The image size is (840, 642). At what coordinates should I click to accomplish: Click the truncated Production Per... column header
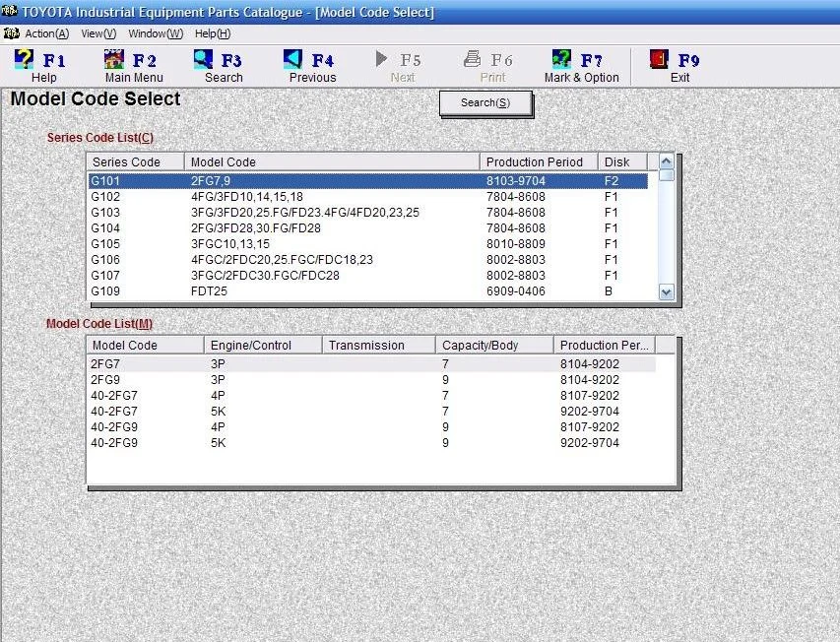tap(605, 346)
